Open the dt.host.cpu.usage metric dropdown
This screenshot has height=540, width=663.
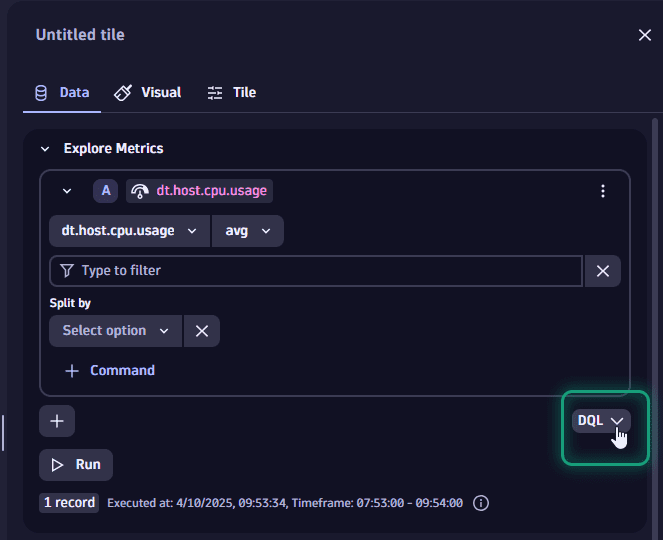(129, 231)
